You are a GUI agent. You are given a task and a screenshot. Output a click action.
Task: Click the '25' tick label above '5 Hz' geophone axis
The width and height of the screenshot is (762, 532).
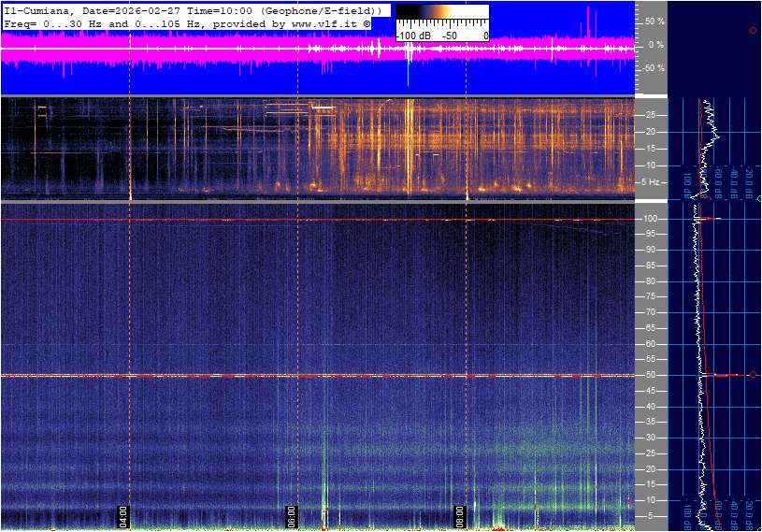(650, 115)
